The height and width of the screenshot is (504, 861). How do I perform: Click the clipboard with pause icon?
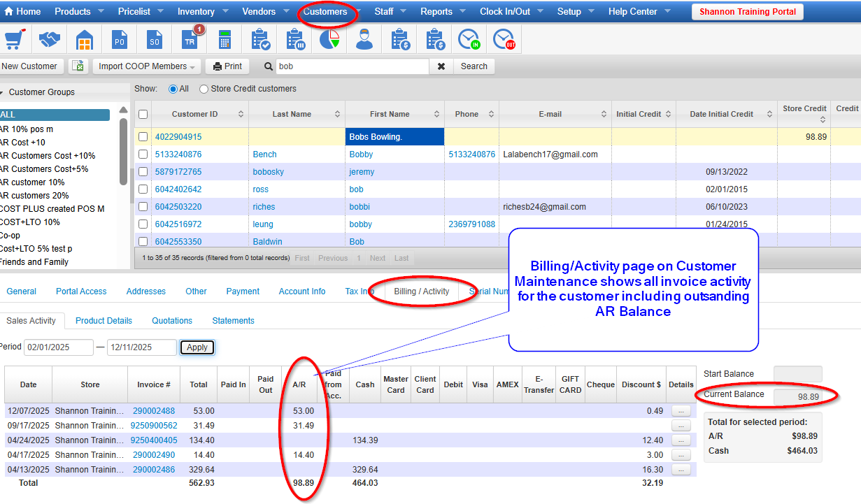coord(295,40)
